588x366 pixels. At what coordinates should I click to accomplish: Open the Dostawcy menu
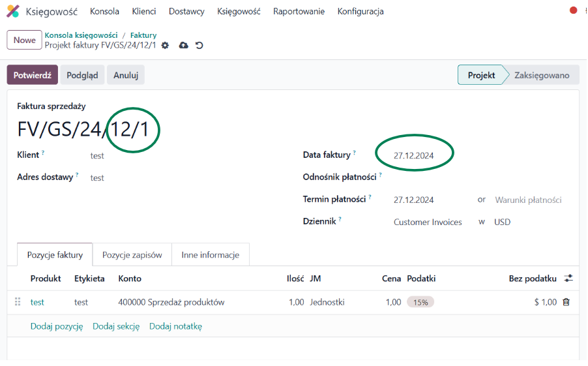coord(186,11)
